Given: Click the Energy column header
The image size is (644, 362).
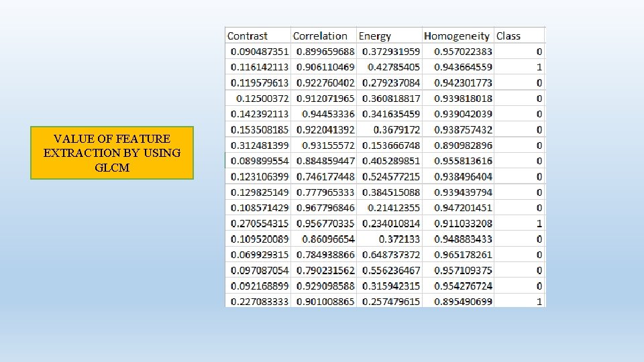Looking at the screenshot, I should (389, 36).
